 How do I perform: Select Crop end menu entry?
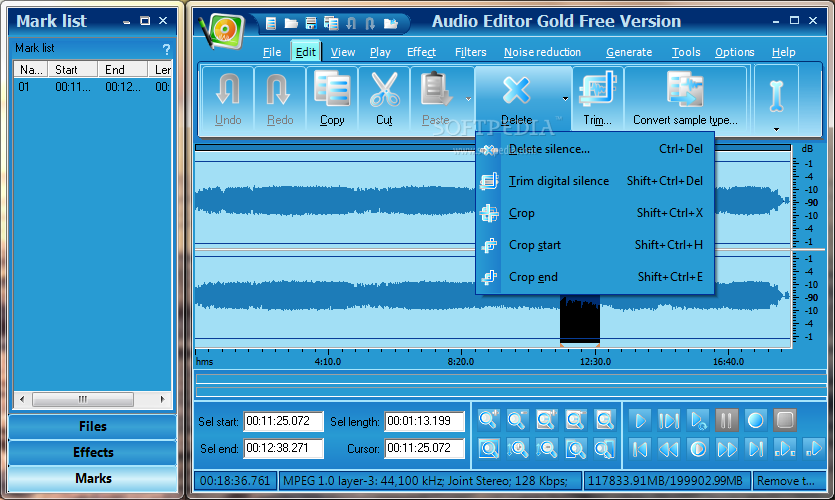pos(595,277)
